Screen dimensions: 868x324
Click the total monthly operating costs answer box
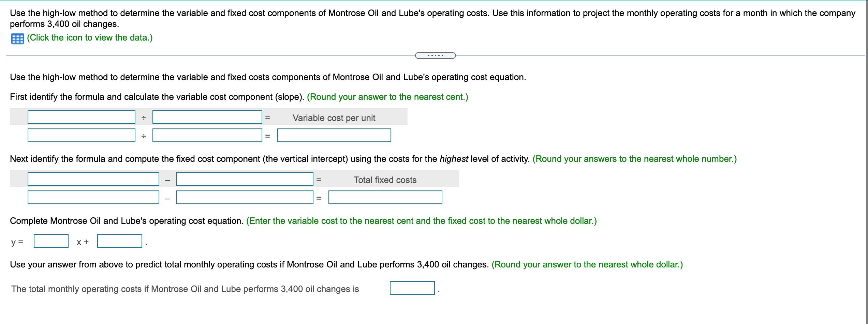click(412, 288)
